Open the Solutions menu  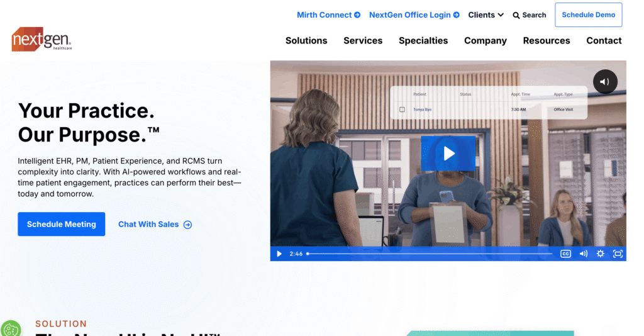[x=306, y=41]
